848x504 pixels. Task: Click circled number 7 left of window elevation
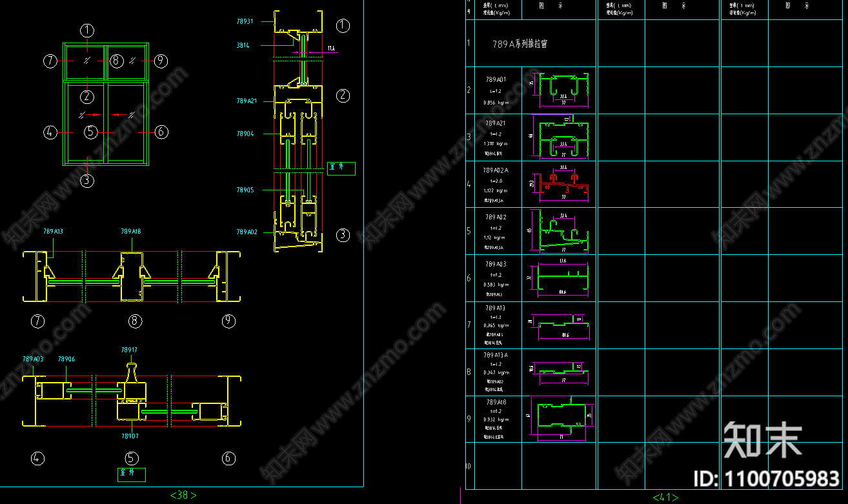[x=50, y=61]
